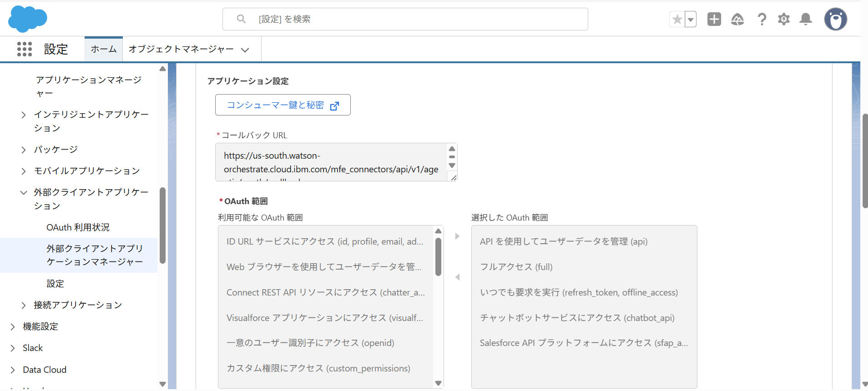This screenshot has width=868, height=391.
Task: Collapse the 外部クライアントアプリケーション node
Action: [x=24, y=193]
